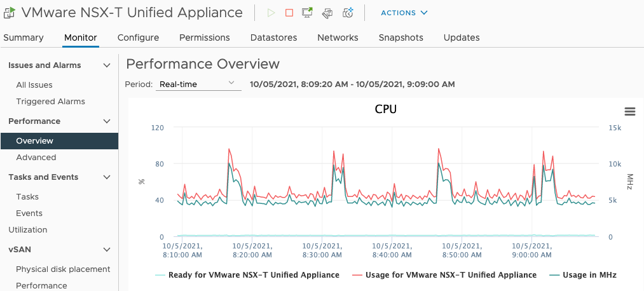Click the MHz right axis title
The height and width of the screenshot is (291, 644).
tap(629, 182)
